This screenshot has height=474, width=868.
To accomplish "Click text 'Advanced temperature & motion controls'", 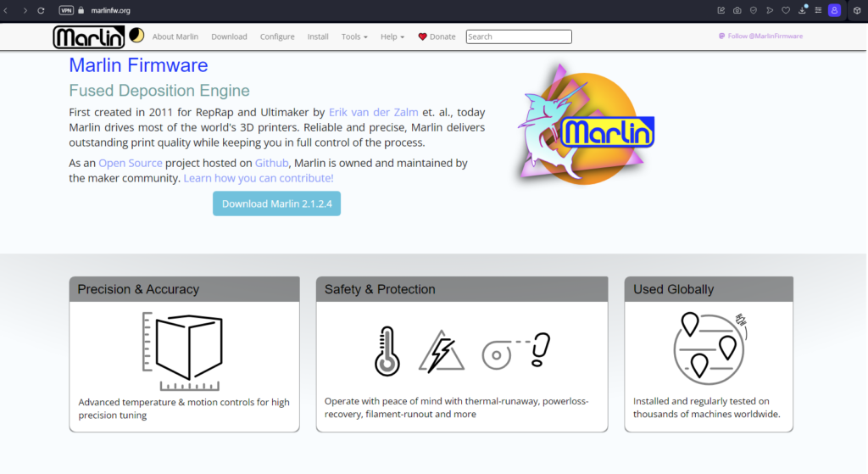I will coord(165,402).
